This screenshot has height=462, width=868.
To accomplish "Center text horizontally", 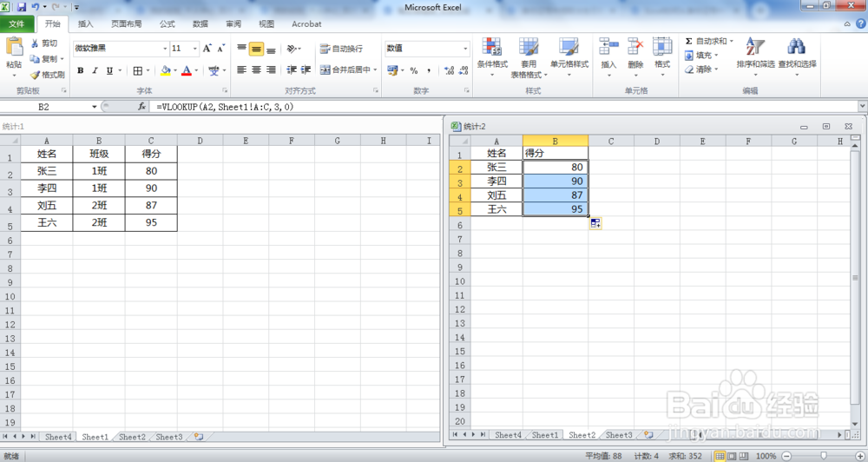I will (256, 69).
